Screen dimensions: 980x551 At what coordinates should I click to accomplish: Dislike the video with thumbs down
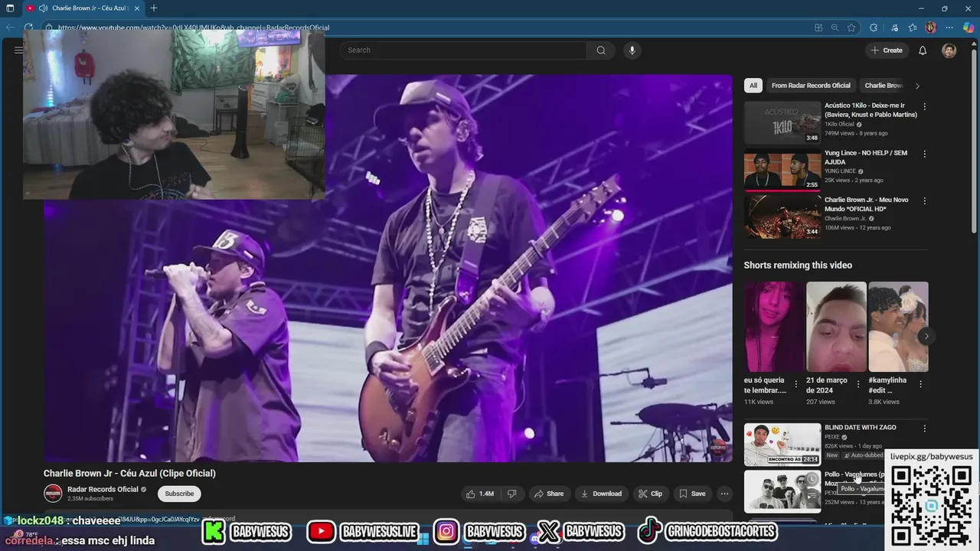512,494
